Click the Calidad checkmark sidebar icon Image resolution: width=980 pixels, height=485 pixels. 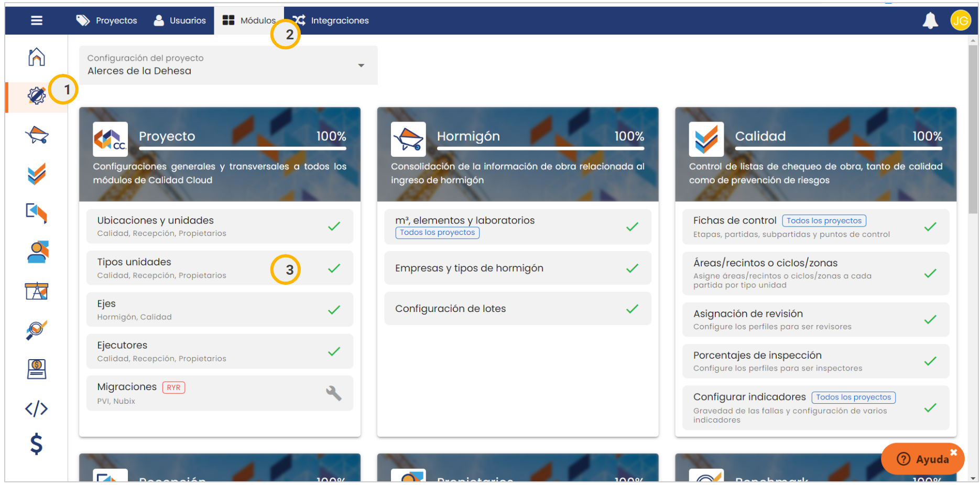pos(36,174)
